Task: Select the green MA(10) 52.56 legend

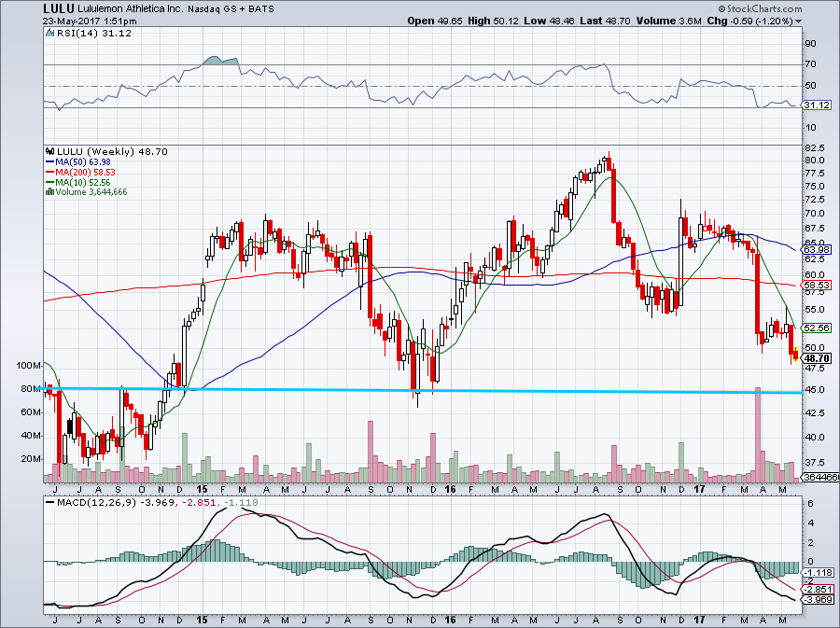Action: click(x=77, y=182)
